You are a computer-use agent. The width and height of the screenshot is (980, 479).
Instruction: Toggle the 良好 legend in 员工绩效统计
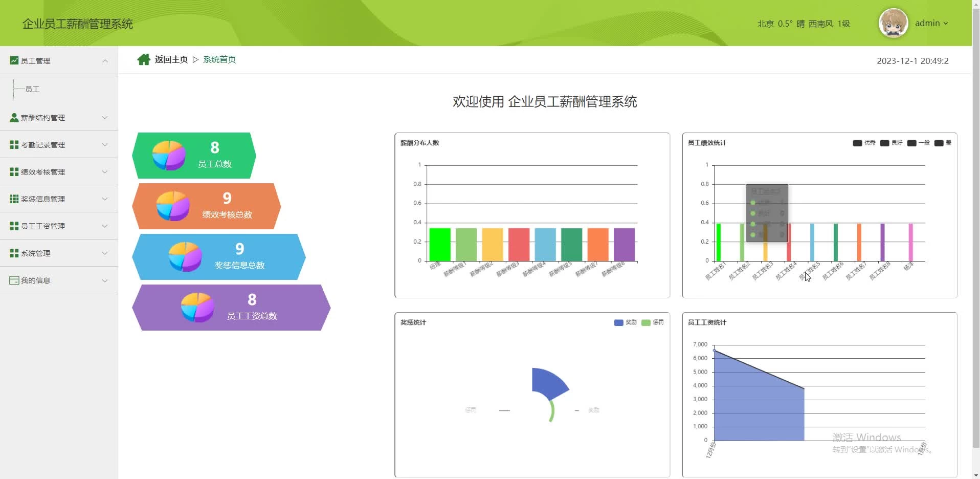(x=891, y=143)
